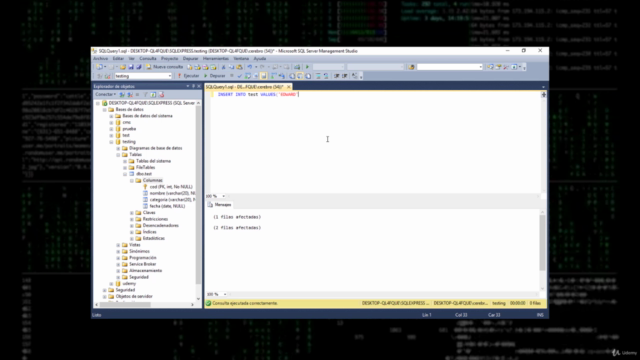Toggle Include Actual Execution Plan

click(x=273, y=76)
